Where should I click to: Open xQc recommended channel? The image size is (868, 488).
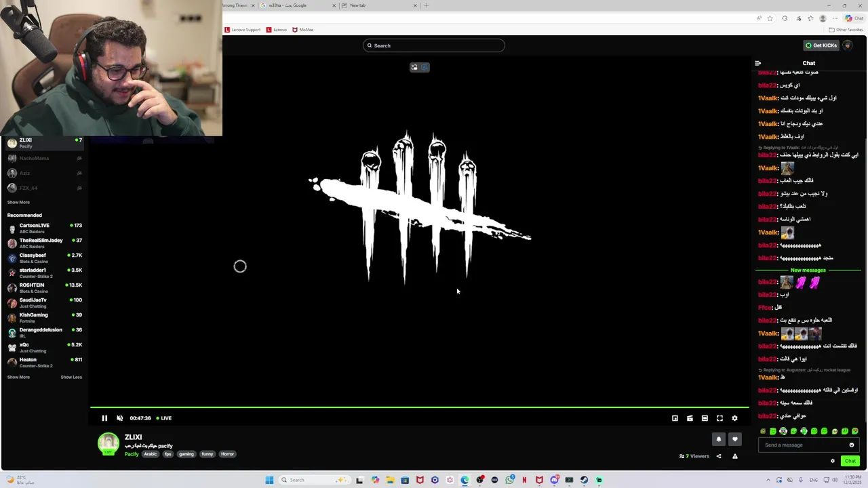(44, 348)
